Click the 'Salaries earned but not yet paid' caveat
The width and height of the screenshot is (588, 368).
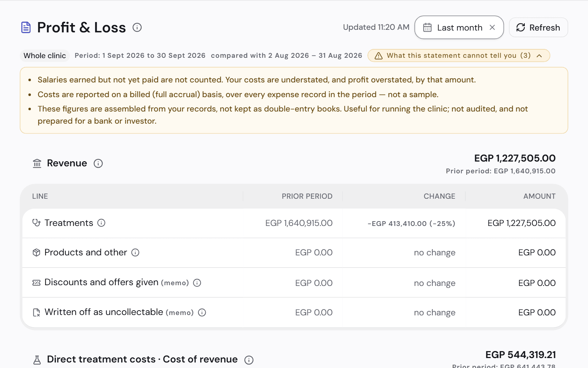pos(257,80)
